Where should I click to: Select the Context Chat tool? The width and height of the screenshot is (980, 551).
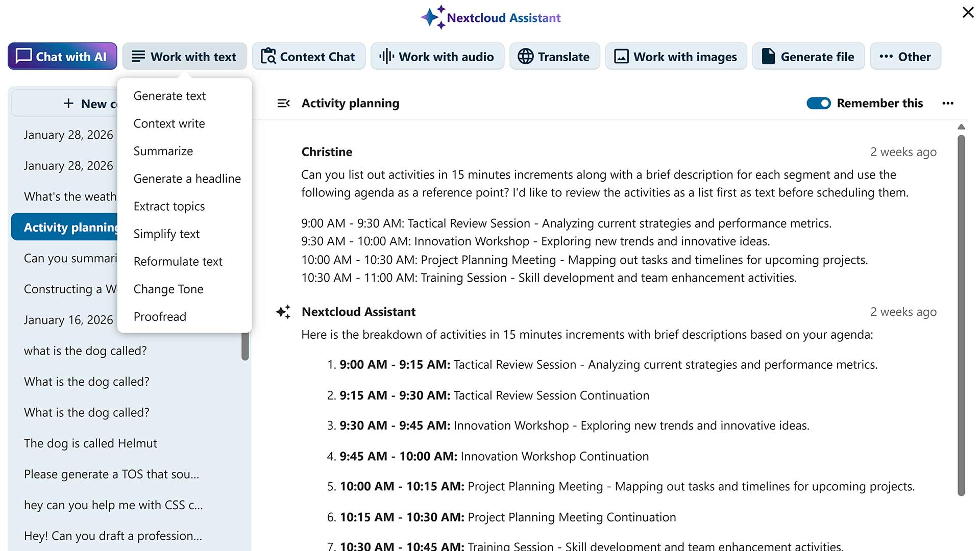pyautogui.click(x=309, y=56)
